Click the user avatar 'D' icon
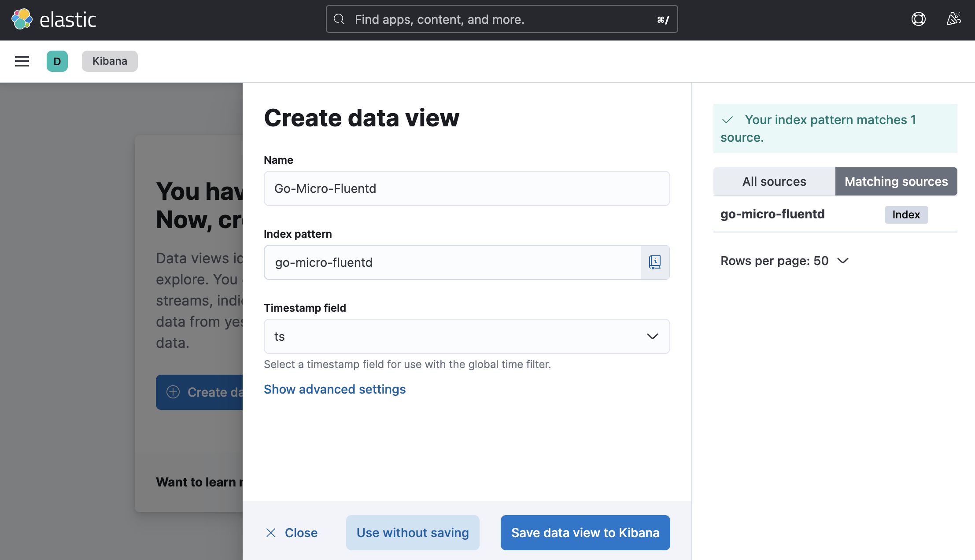This screenshot has height=560, width=975. click(x=57, y=61)
